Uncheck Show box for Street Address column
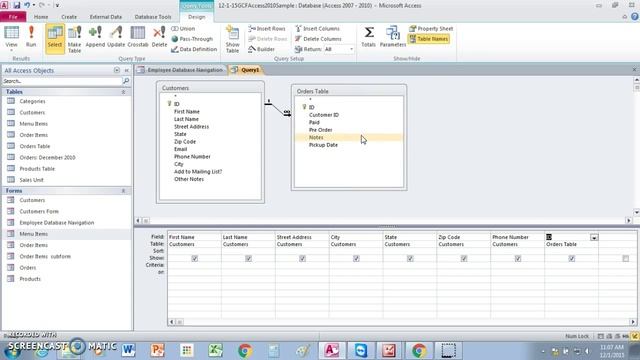The height and width of the screenshot is (360, 640). point(302,258)
